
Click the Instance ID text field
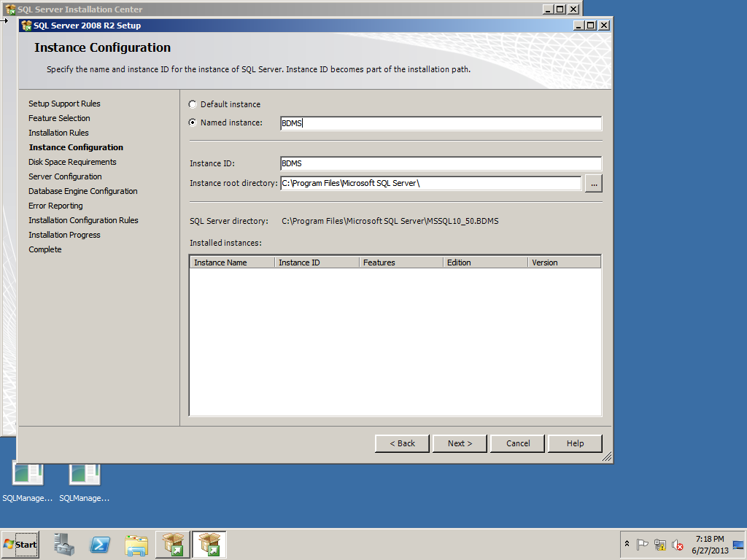pyautogui.click(x=441, y=163)
